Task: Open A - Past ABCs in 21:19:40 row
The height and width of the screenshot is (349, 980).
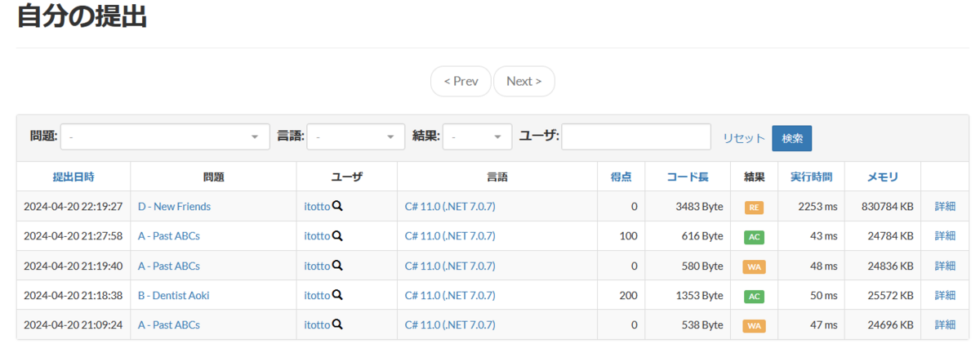Action: coord(169,266)
